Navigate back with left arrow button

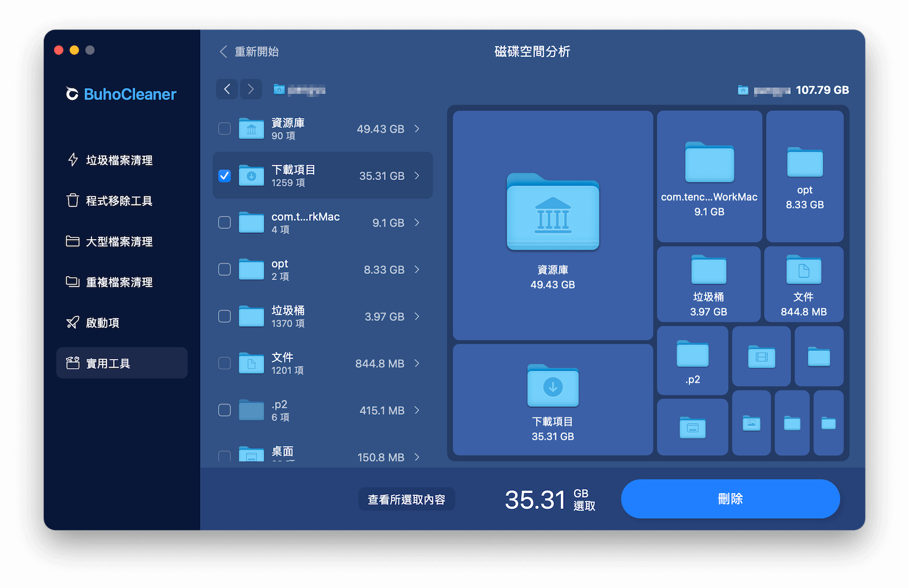pyautogui.click(x=227, y=89)
